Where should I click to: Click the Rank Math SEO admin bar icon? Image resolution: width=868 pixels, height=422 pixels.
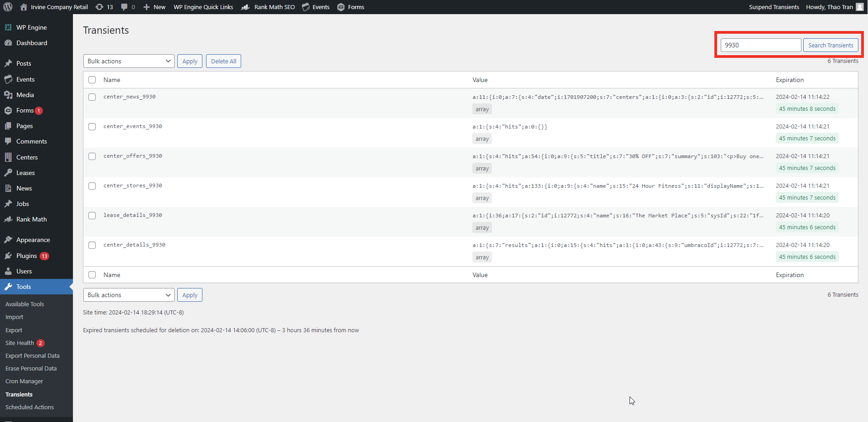point(246,7)
